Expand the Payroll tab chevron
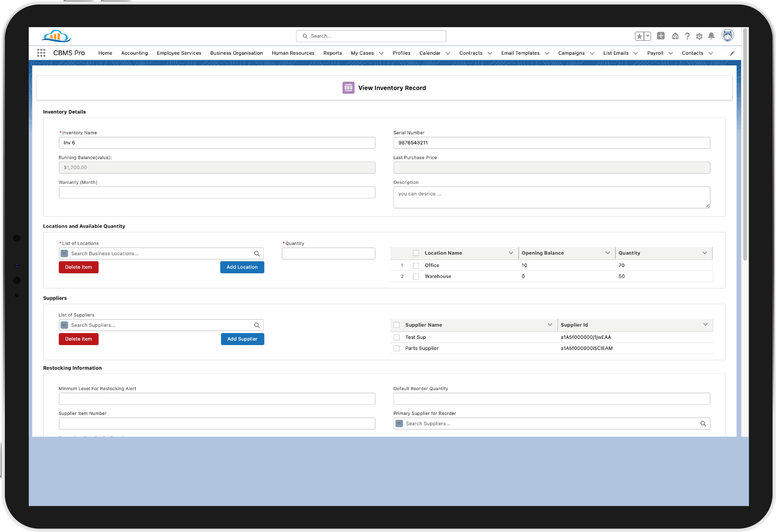Viewport: 776px width, 532px height. click(670, 53)
